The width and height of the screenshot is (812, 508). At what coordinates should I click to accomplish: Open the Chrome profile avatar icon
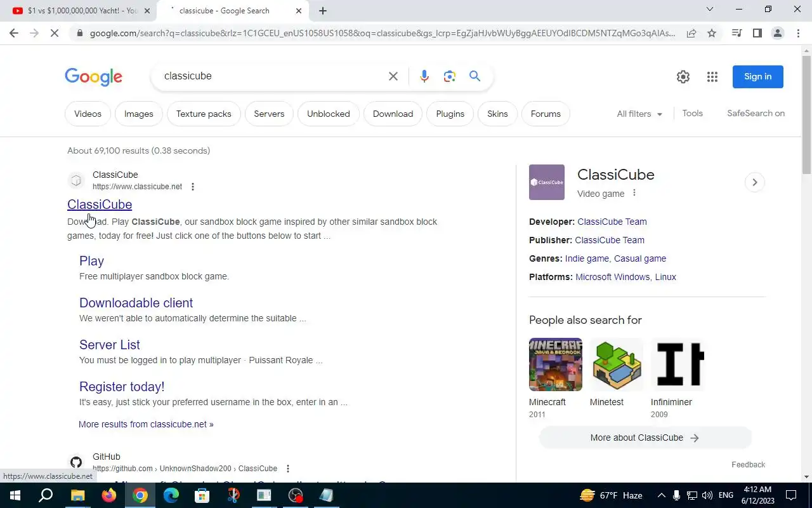[x=777, y=33]
